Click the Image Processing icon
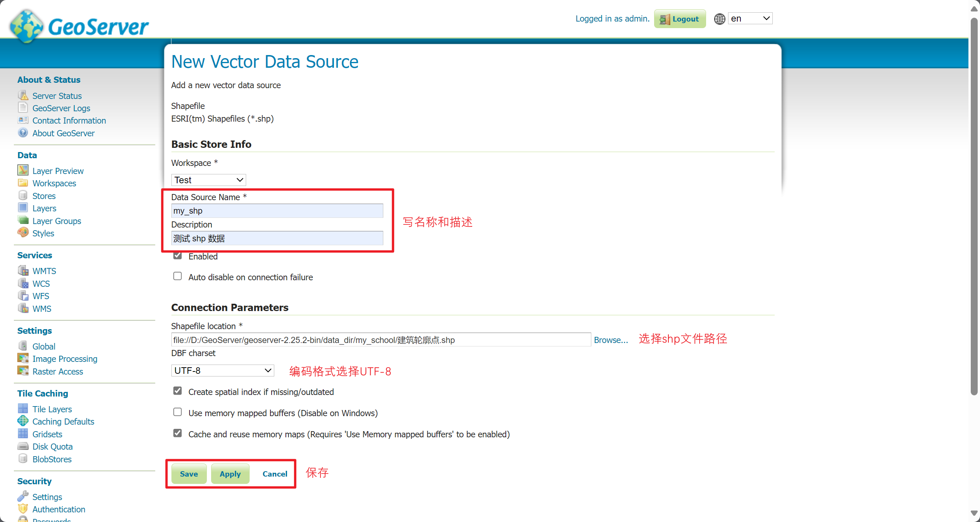This screenshot has width=980, height=522. [x=23, y=358]
